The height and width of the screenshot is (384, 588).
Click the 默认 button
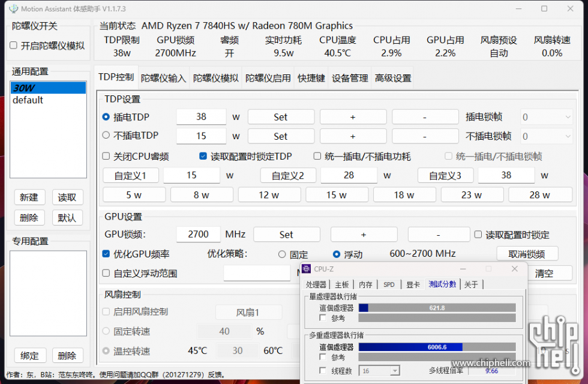tap(67, 217)
